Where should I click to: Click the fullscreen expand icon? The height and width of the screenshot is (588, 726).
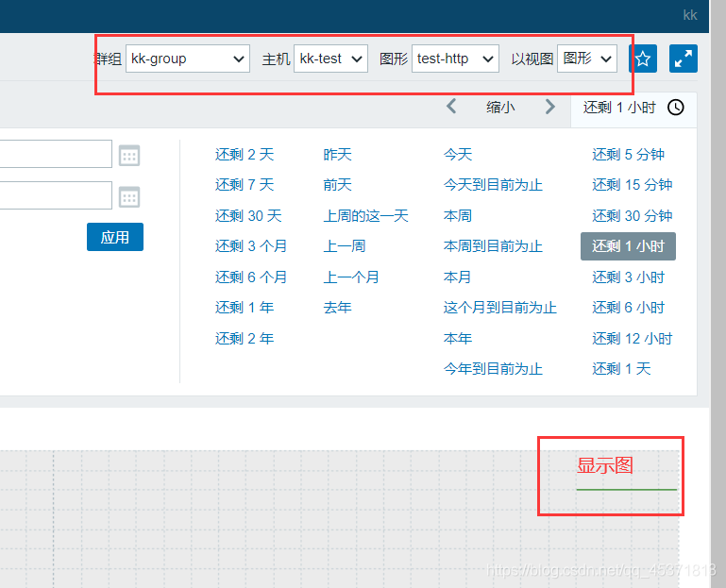683,59
